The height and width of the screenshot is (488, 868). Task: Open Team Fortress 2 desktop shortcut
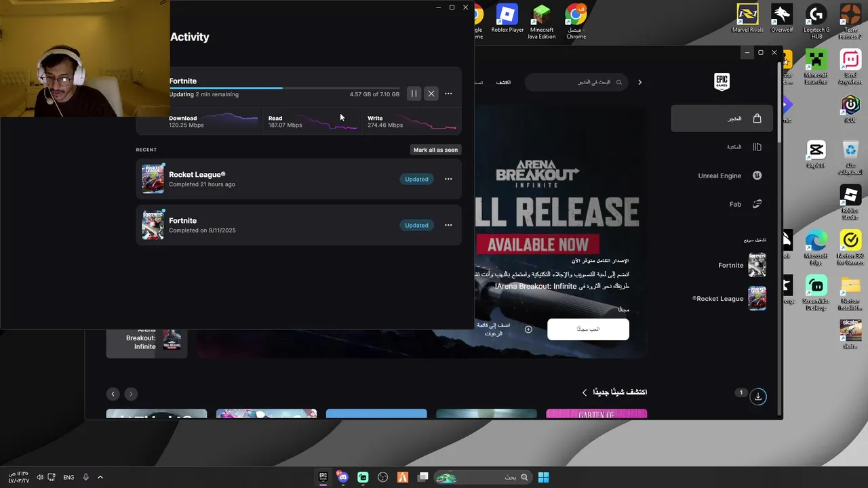pos(850,22)
